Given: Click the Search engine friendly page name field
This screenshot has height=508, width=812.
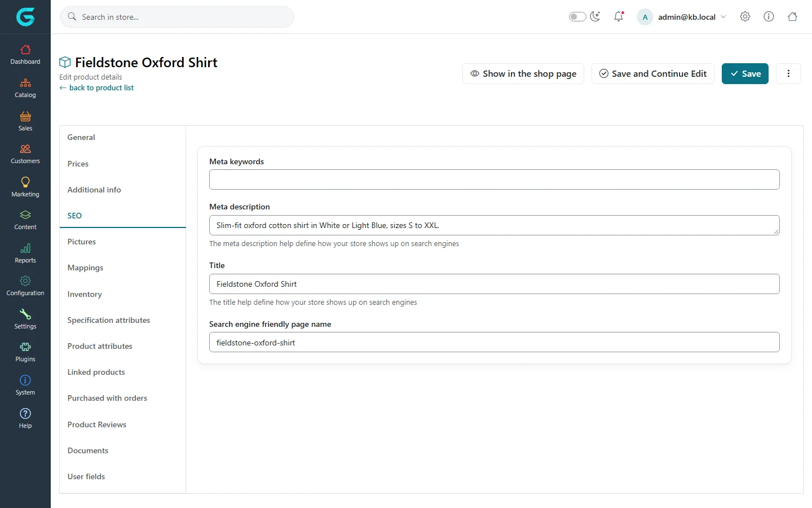Looking at the screenshot, I should click(x=495, y=342).
